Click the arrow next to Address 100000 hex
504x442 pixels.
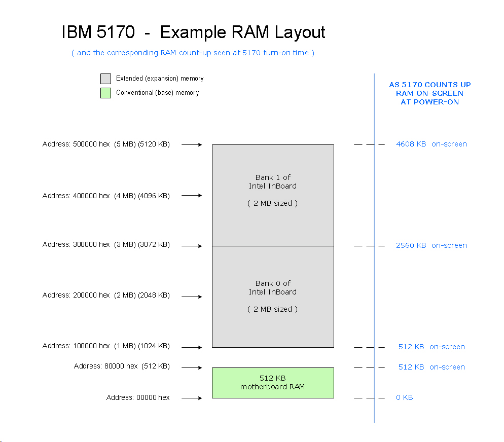[192, 348]
